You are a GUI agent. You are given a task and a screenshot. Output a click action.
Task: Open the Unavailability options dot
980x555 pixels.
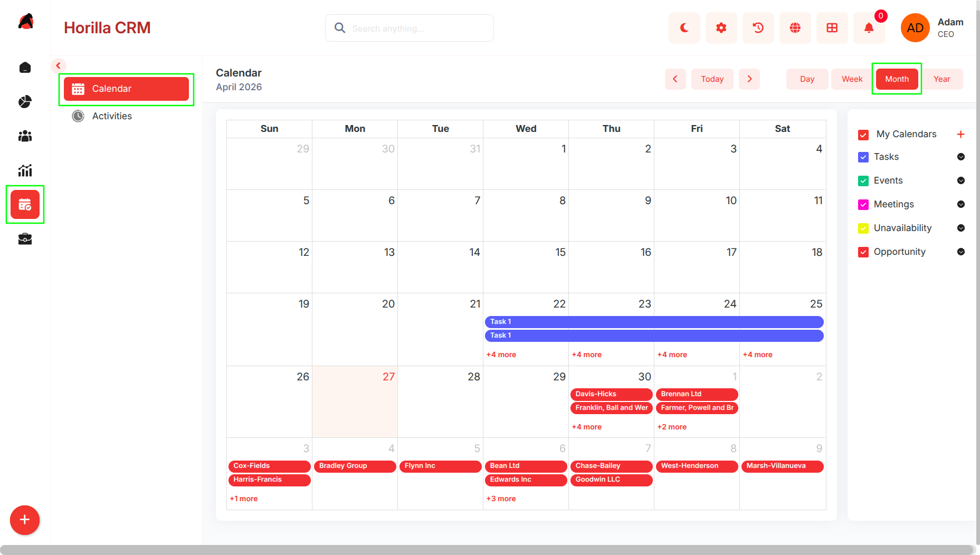tap(961, 228)
